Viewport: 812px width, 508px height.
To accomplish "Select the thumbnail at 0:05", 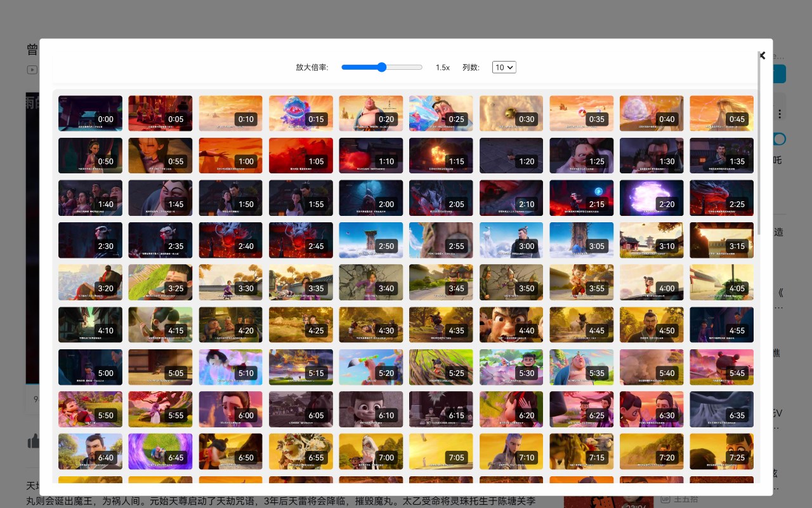I will click(x=160, y=114).
